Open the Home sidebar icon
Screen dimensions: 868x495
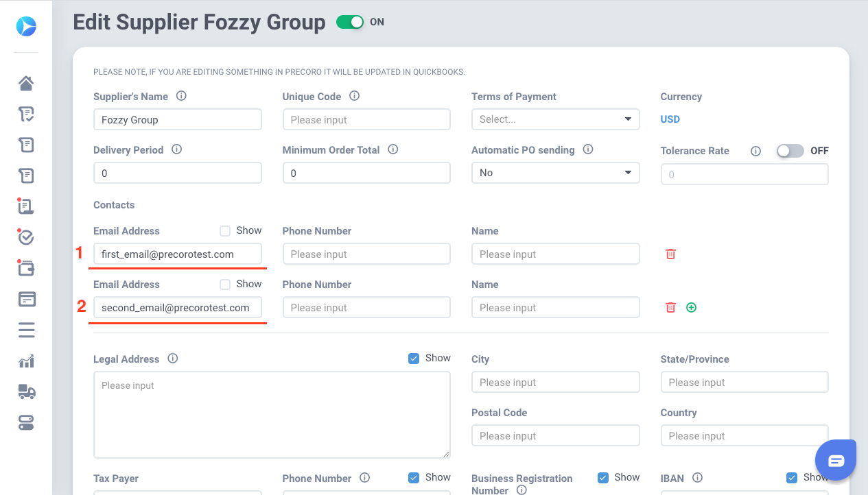(26, 84)
